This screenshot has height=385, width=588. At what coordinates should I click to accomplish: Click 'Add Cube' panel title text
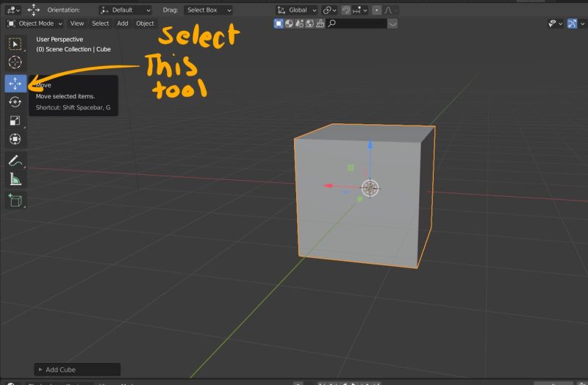click(61, 370)
